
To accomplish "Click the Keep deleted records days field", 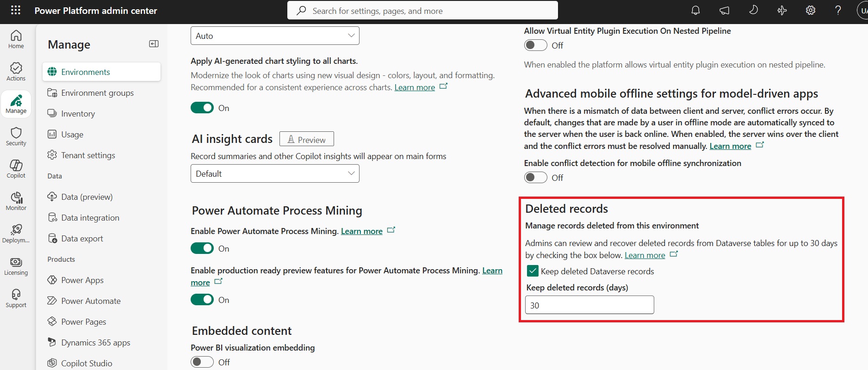I will pos(589,305).
